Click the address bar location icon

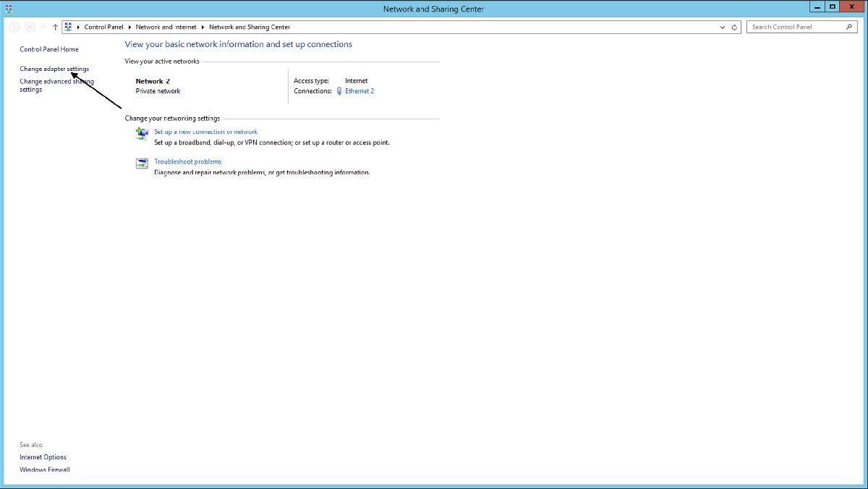tap(69, 27)
